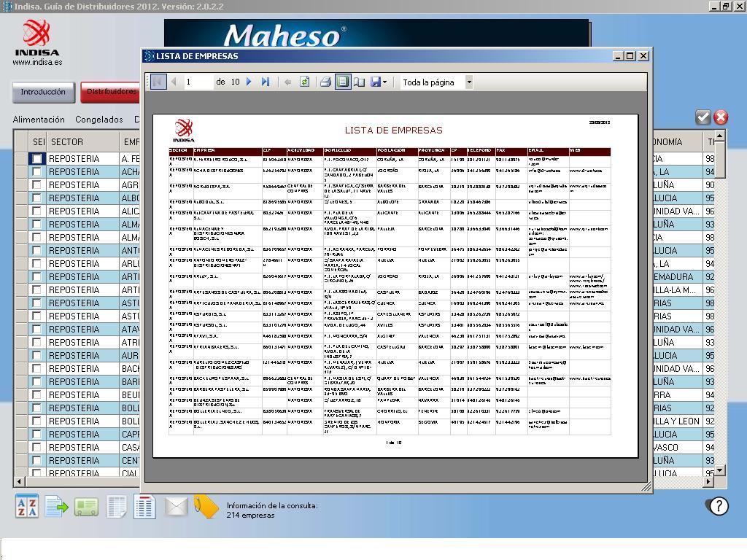Open page setup icon
This screenshot has height=560, width=747.
click(x=359, y=82)
